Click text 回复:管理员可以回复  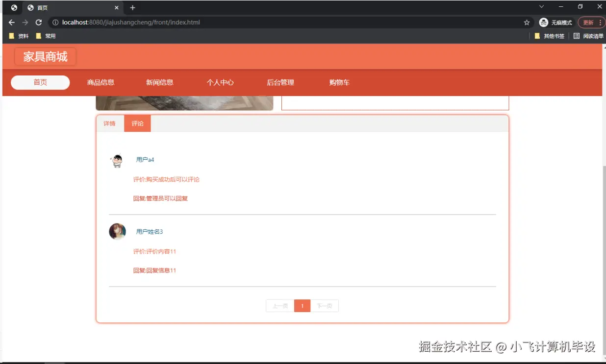coord(160,198)
